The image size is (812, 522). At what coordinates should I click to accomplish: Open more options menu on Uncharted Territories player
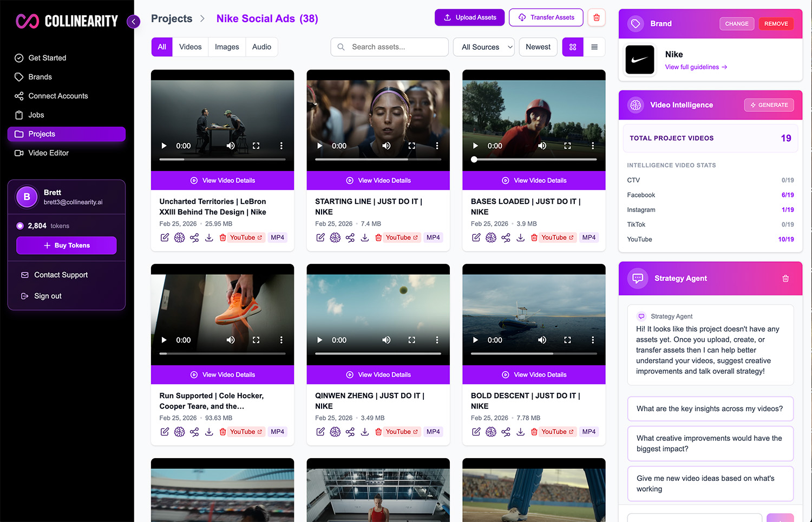[281, 146]
